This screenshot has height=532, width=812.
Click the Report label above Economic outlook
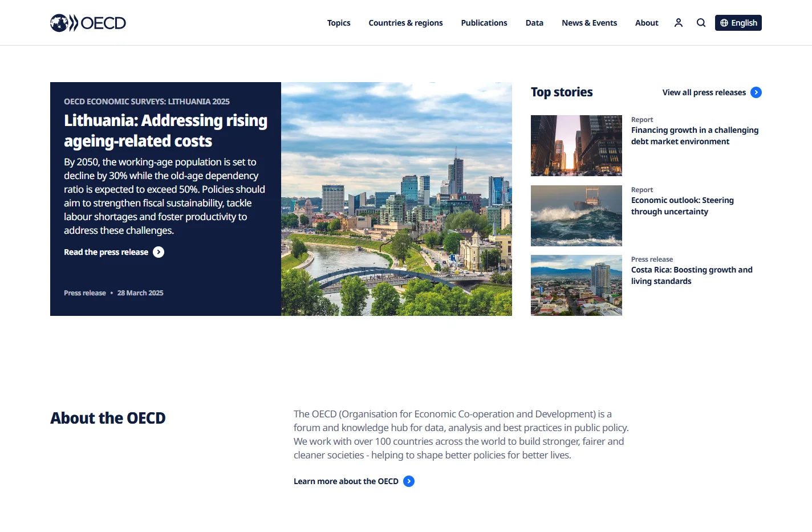642,190
